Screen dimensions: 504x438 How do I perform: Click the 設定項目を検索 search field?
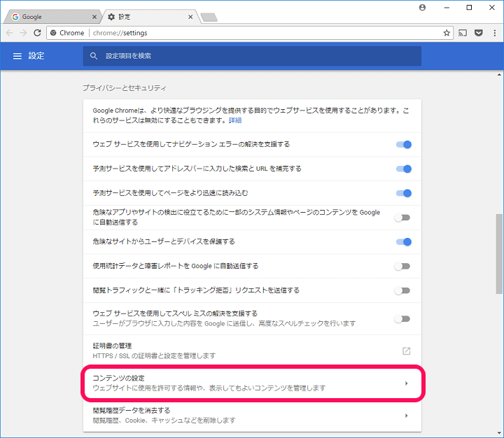pyautogui.click(x=252, y=56)
